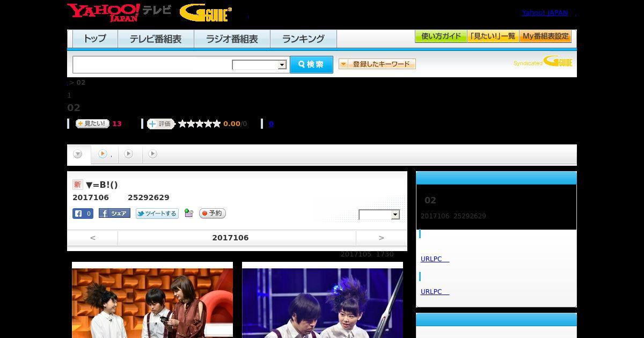Open the first URLPC link in sidebar
This screenshot has width=644, height=338.
[435, 259]
